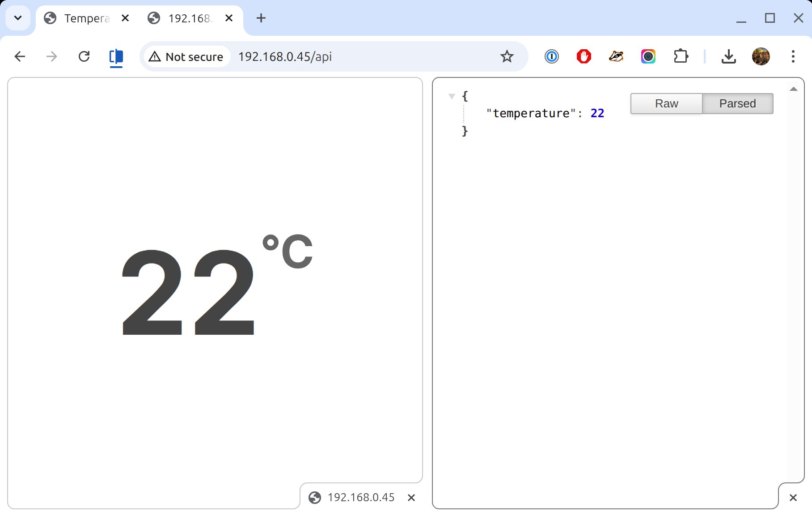Viewport: 812px width, 516px height.
Task: Click the Not secure site info button
Action: click(186, 57)
